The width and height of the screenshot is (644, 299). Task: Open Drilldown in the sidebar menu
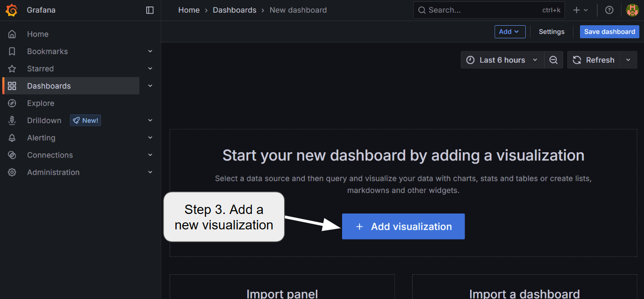44,121
